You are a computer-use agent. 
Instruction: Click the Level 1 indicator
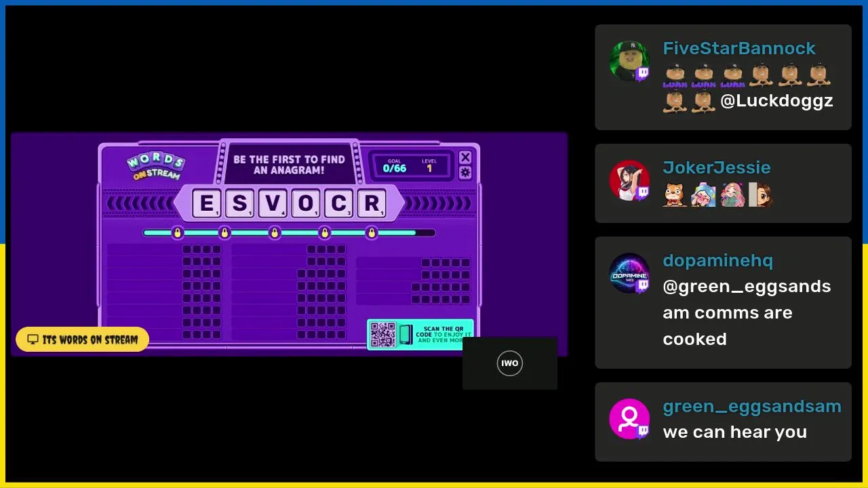coord(429,166)
